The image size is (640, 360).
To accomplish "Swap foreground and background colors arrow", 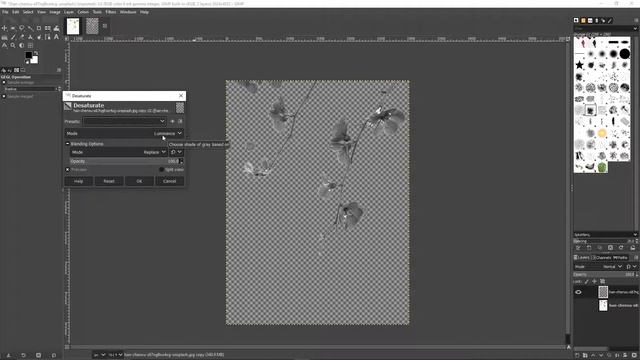I will click(x=36, y=53).
